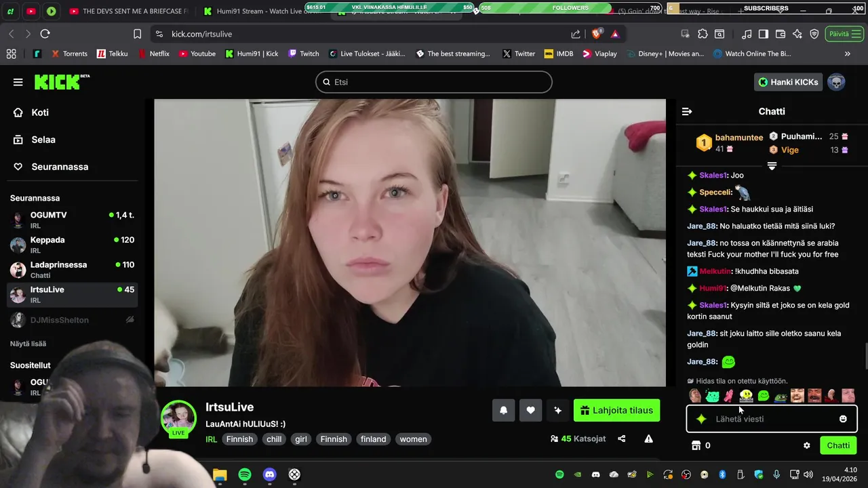
Task: Click the Lähetä viesti chat input
Action: [772, 419]
